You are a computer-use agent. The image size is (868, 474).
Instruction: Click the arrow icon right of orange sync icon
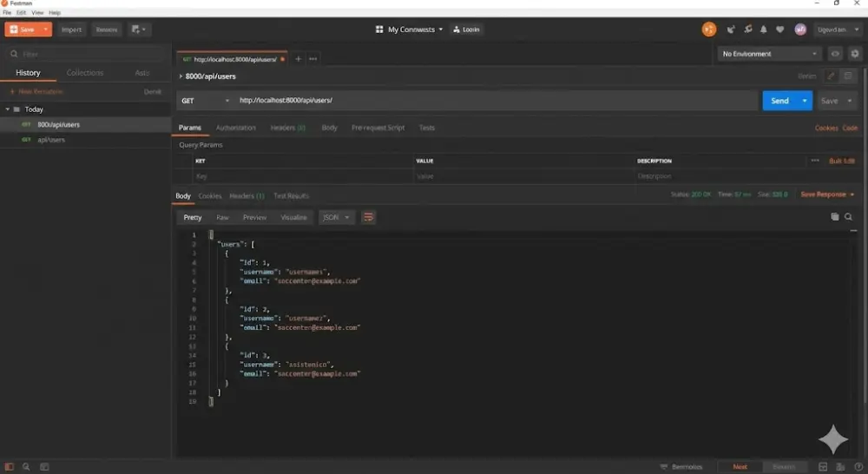731,30
